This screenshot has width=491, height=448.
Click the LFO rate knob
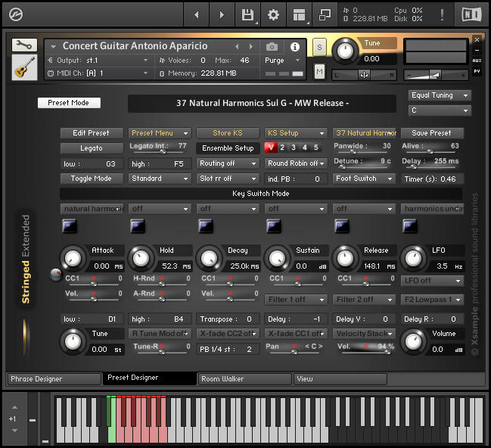point(413,259)
